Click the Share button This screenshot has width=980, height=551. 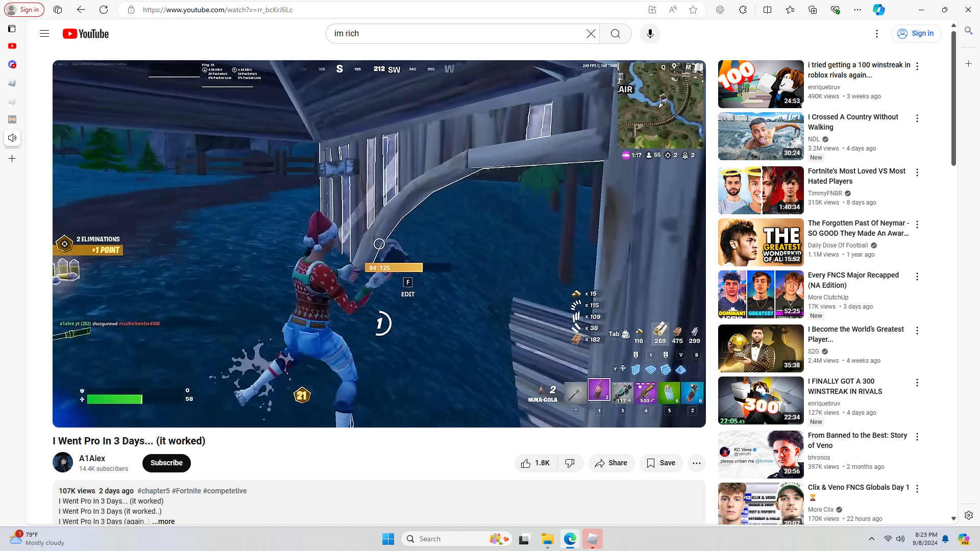point(611,463)
